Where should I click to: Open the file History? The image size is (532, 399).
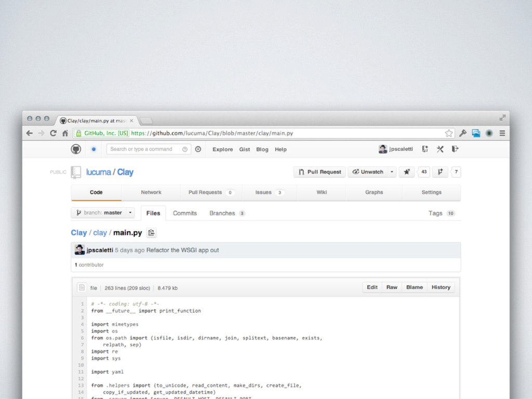tap(441, 287)
